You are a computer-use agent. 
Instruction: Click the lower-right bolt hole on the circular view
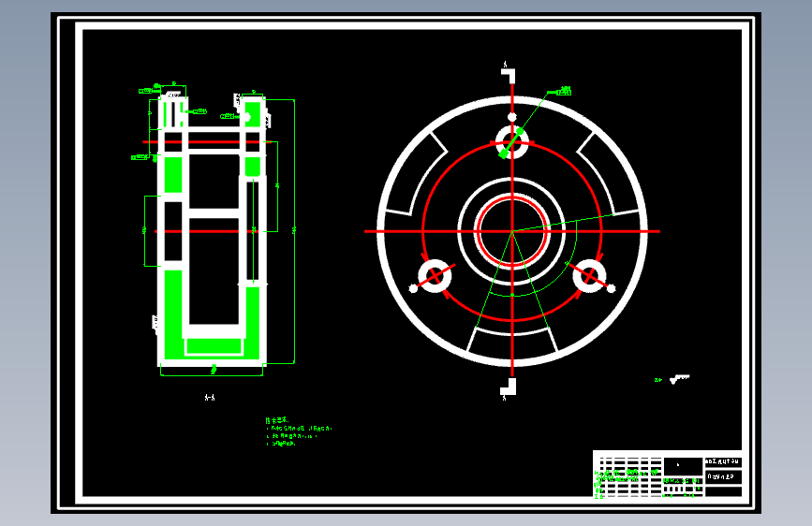tap(590, 275)
